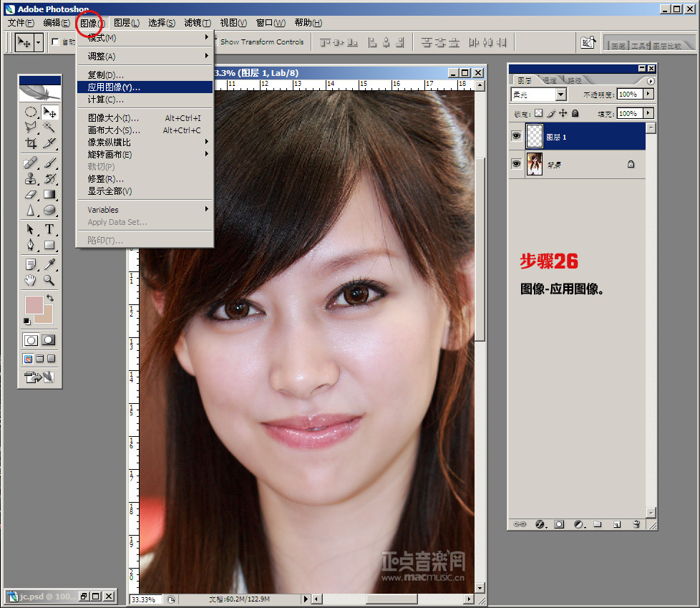Open the layer blend mode dropdown
The width and height of the screenshot is (700, 608).
[x=560, y=95]
